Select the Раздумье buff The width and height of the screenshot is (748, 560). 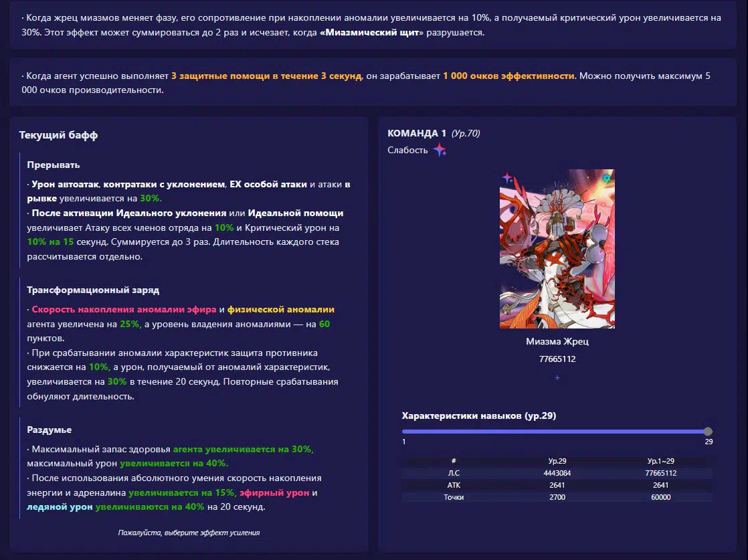pyautogui.click(x=189, y=468)
